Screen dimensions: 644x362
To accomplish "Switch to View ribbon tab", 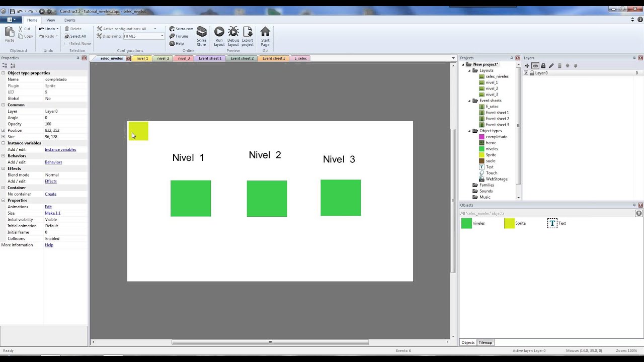I will [x=51, y=20].
